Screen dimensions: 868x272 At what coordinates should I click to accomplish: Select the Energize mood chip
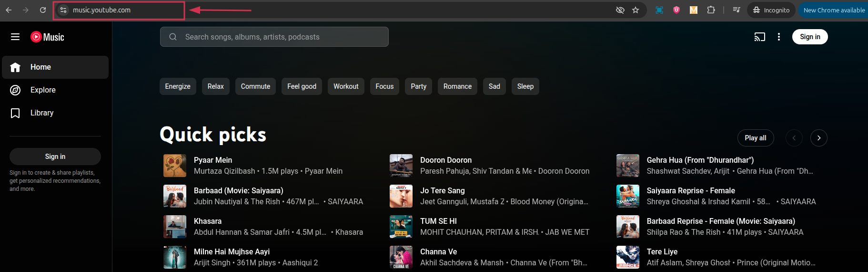point(178,86)
